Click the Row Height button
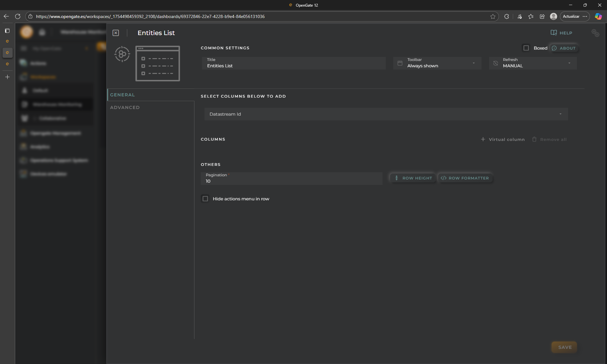This screenshot has width=607, height=364. coord(413,178)
